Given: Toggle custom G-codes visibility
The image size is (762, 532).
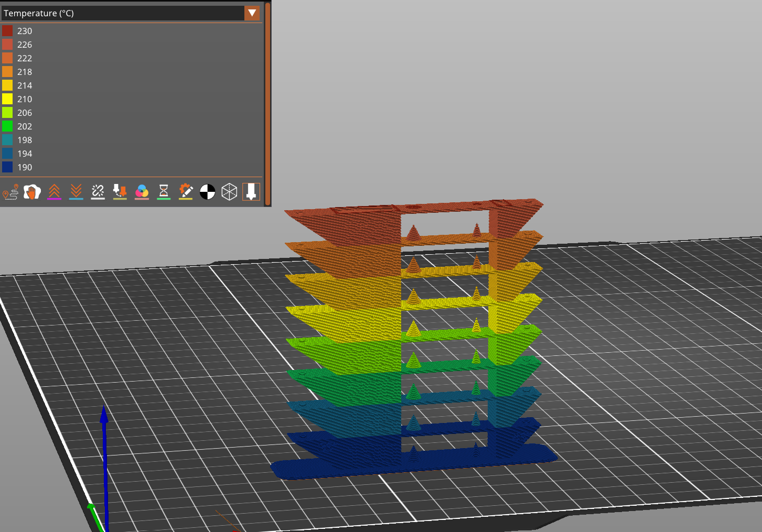Looking at the screenshot, I should pos(186,192).
